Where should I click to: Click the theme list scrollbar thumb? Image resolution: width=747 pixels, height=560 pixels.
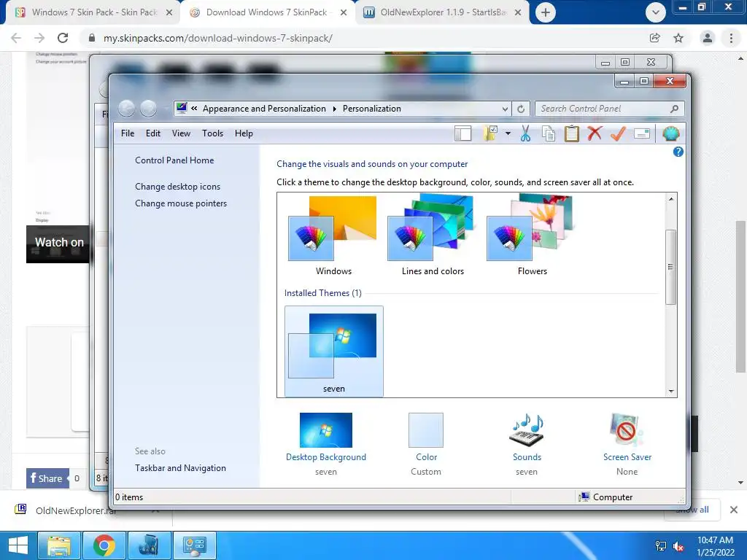(x=671, y=267)
